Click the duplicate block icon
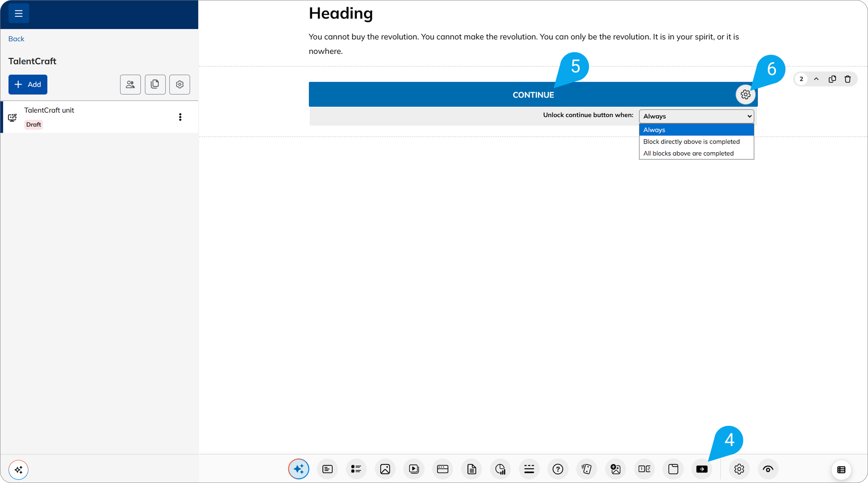The image size is (868, 483). 833,79
